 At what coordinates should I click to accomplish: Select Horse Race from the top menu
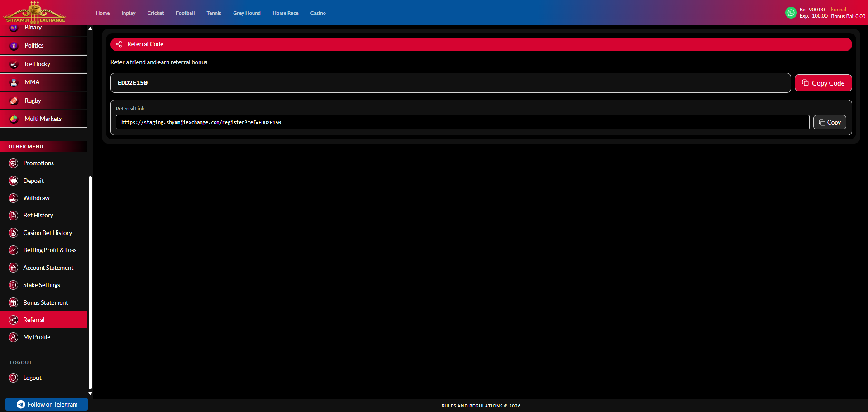[x=286, y=13]
